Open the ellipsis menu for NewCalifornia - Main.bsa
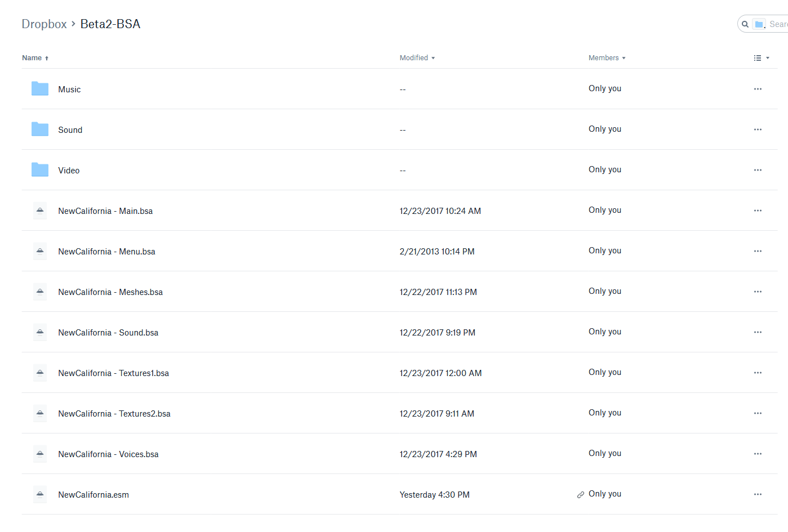The height and width of the screenshot is (532, 788). tap(758, 211)
